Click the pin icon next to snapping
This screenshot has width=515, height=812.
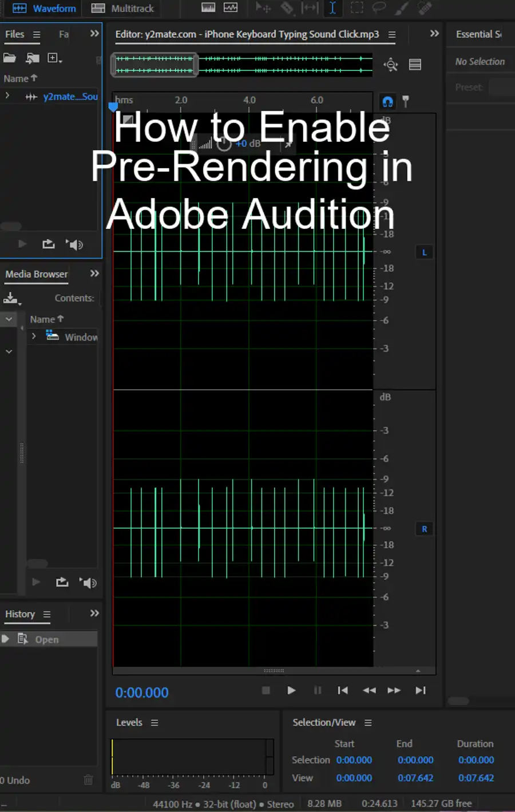(x=406, y=101)
